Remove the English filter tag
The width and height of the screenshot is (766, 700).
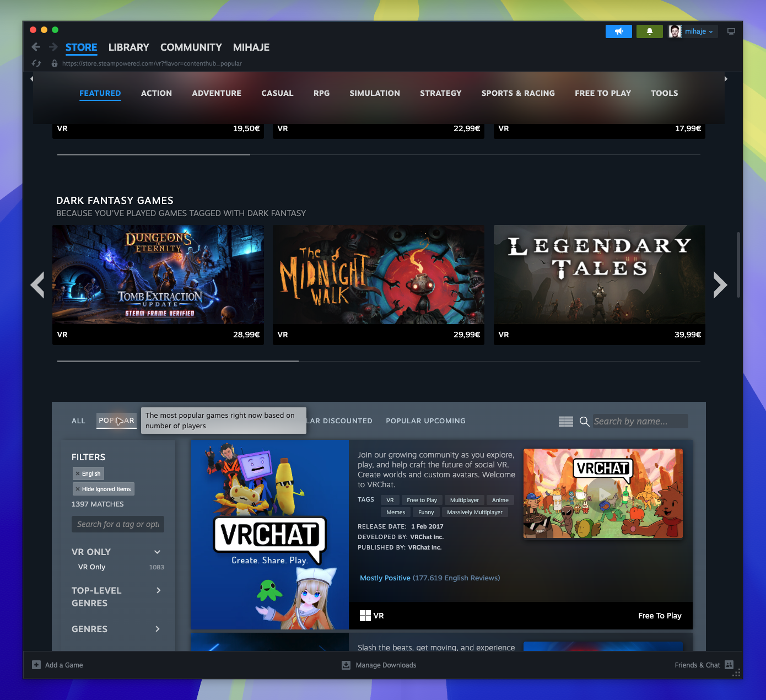(78, 473)
